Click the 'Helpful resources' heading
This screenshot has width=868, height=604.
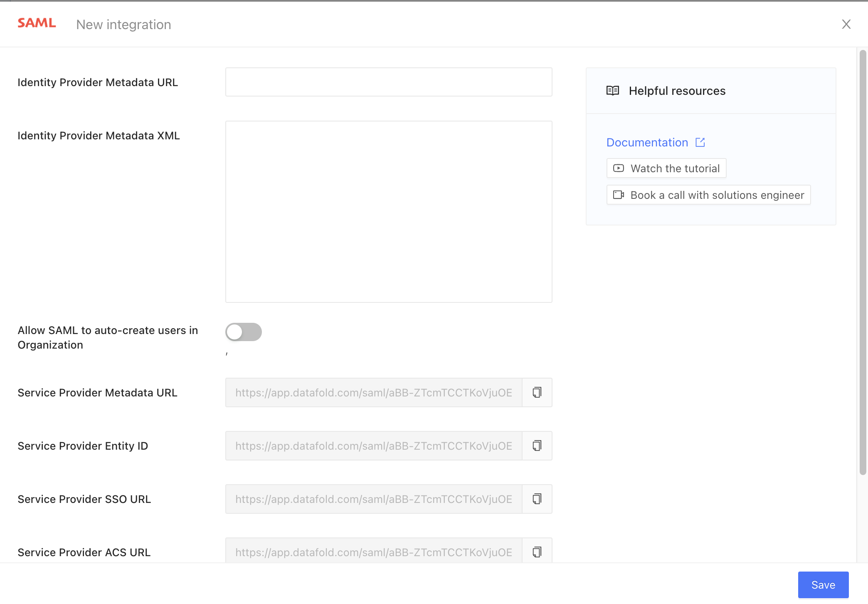click(x=677, y=91)
